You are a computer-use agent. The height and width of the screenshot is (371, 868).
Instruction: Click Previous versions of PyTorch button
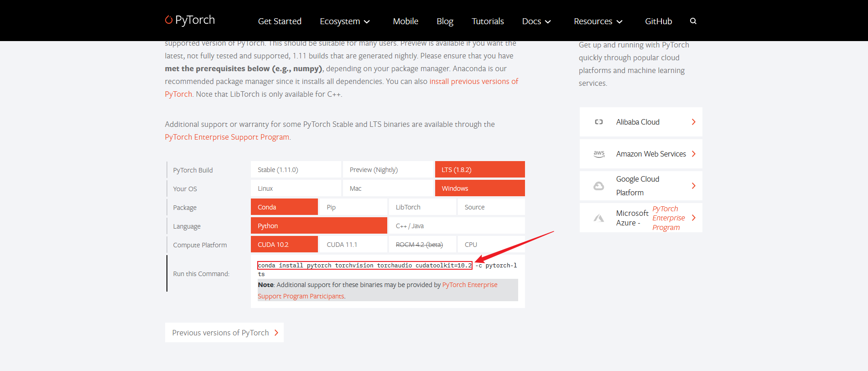click(x=224, y=332)
